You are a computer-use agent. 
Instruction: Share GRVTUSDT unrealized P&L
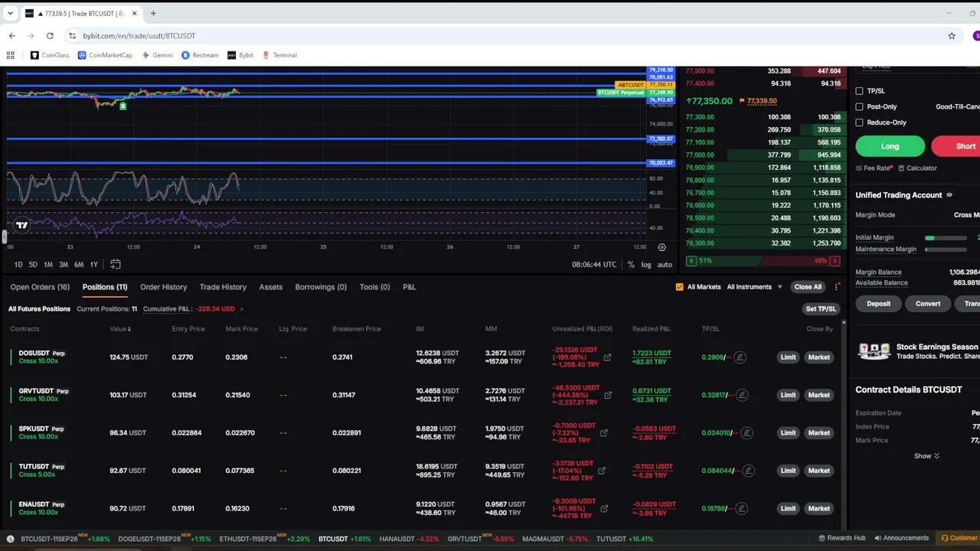608,395
